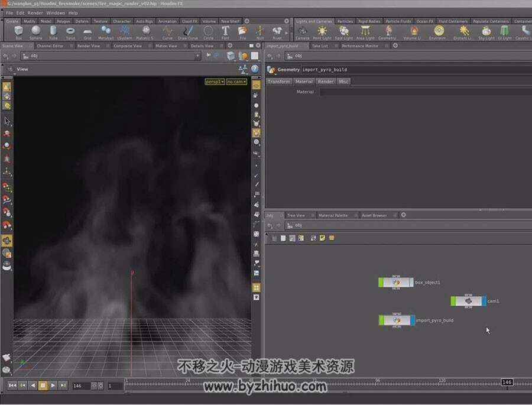
Task: Expand the Create shelf overflow arrow
Action: point(286,33)
